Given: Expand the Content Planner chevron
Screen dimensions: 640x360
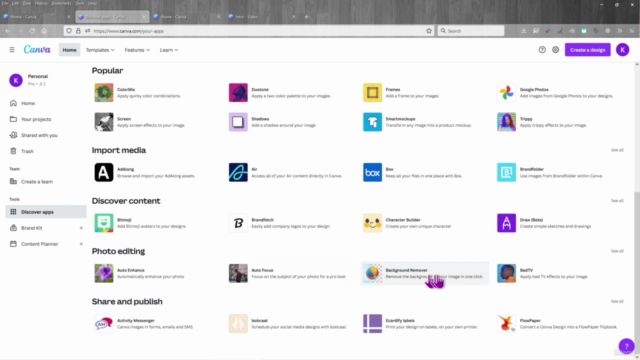Looking at the screenshot, I should click(81, 244).
